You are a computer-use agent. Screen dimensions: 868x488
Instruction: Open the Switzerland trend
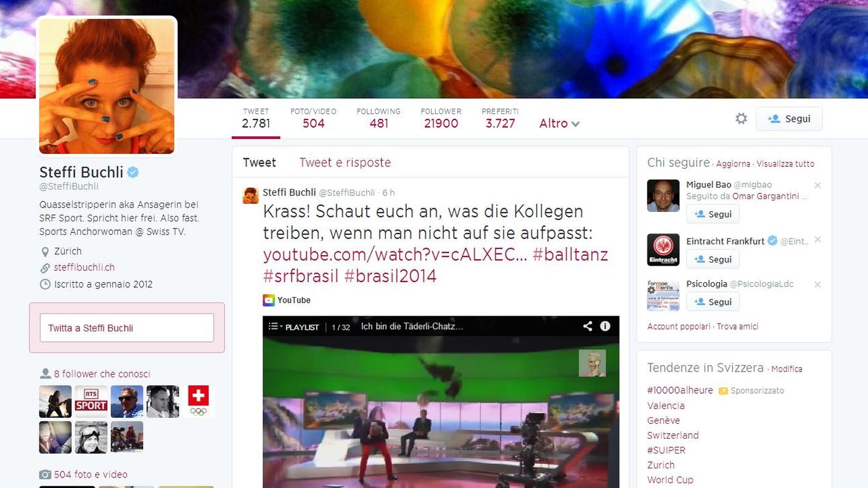coord(673,435)
